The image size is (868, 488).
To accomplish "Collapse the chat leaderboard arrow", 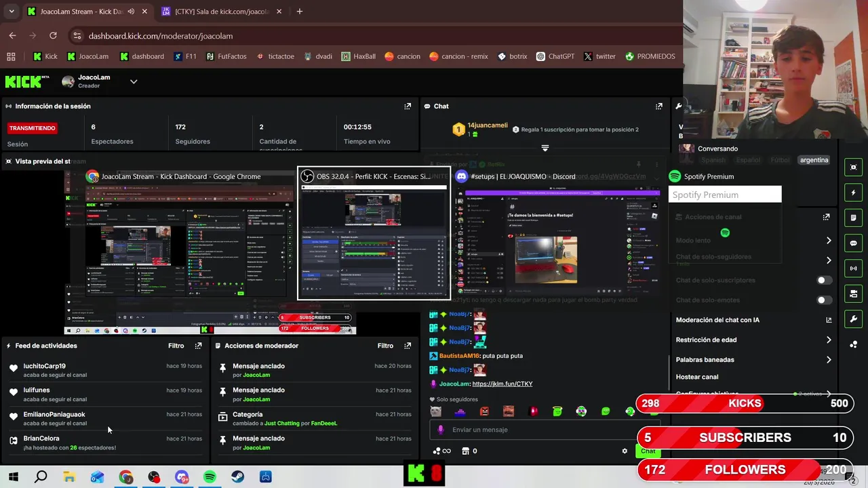I will [545, 148].
